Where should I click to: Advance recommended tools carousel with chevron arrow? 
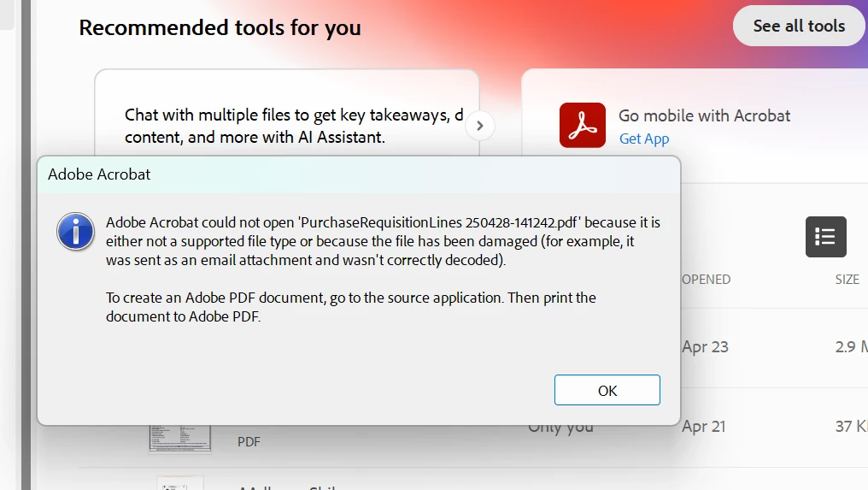[480, 126]
